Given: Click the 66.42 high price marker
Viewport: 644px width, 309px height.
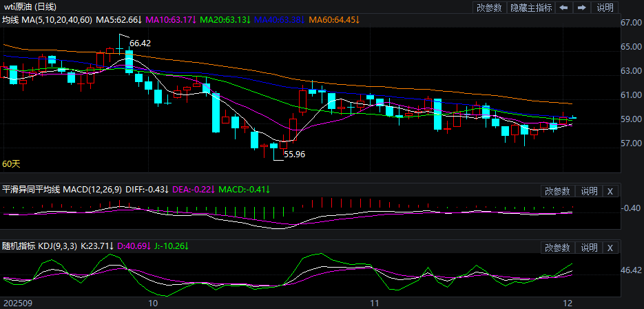Looking at the screenshot, I should (140, 43).
